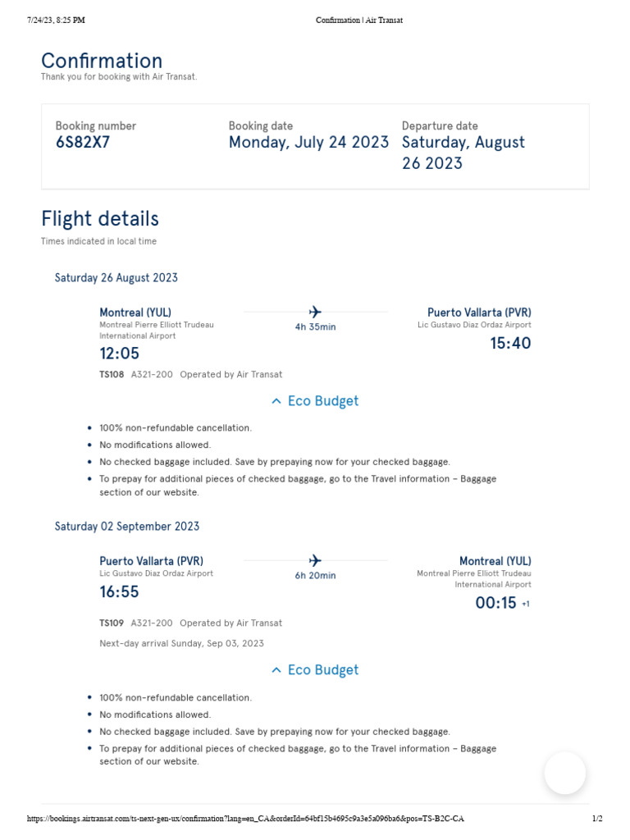630x840 pixels.
Task: Click the airplane icon above 4h 35min
Action: [315, 312]
